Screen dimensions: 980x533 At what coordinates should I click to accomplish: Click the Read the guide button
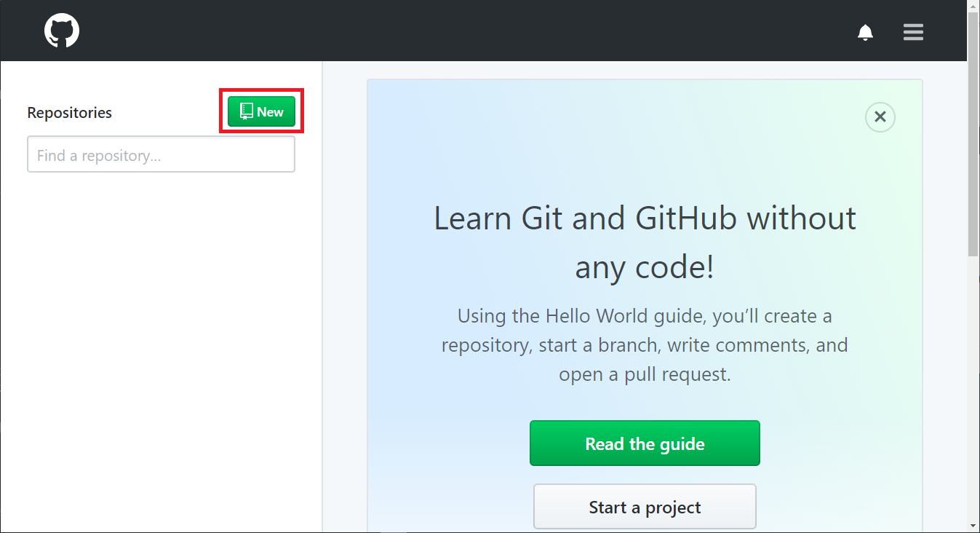click(645, 443)
